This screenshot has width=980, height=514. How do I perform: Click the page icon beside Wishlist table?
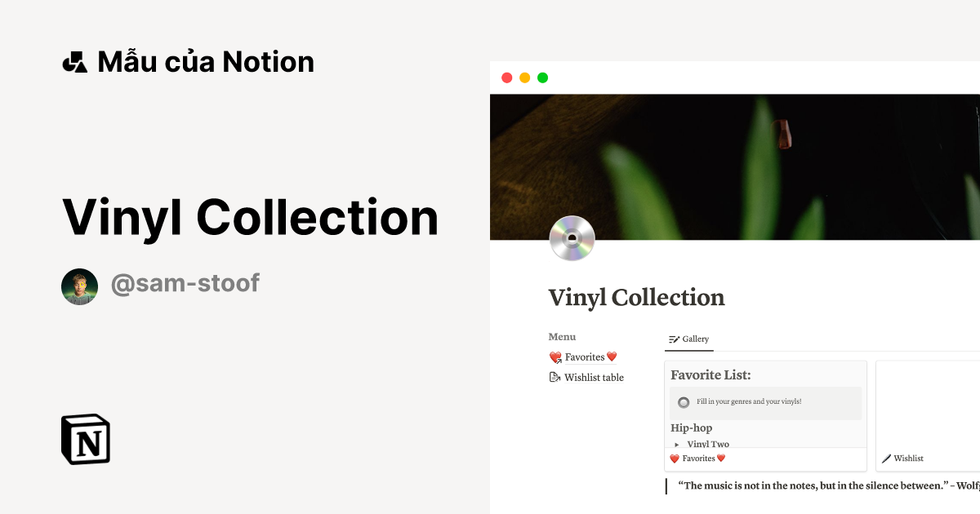coord(555,376)
